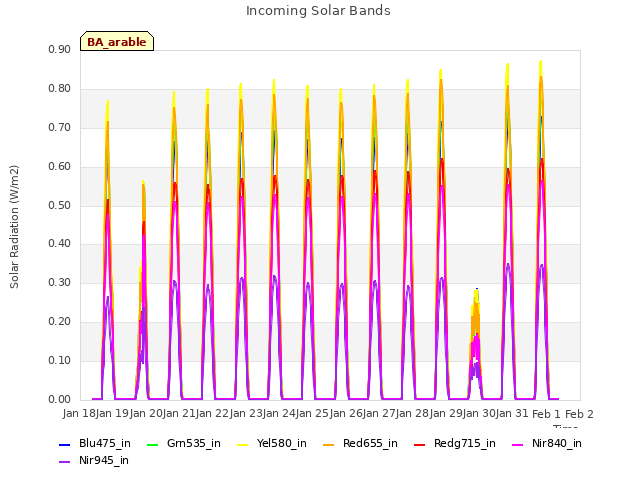Click the 0.30 y-axis tick label

pos(60,282)
